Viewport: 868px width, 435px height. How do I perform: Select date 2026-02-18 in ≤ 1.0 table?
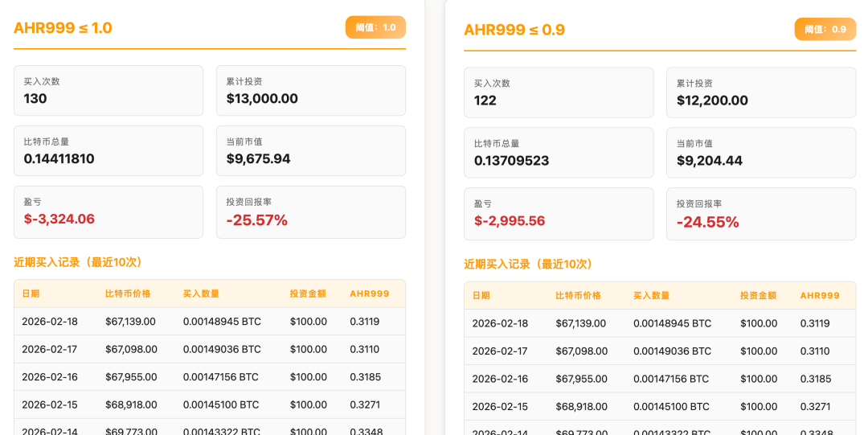click(x=50, y=322)
